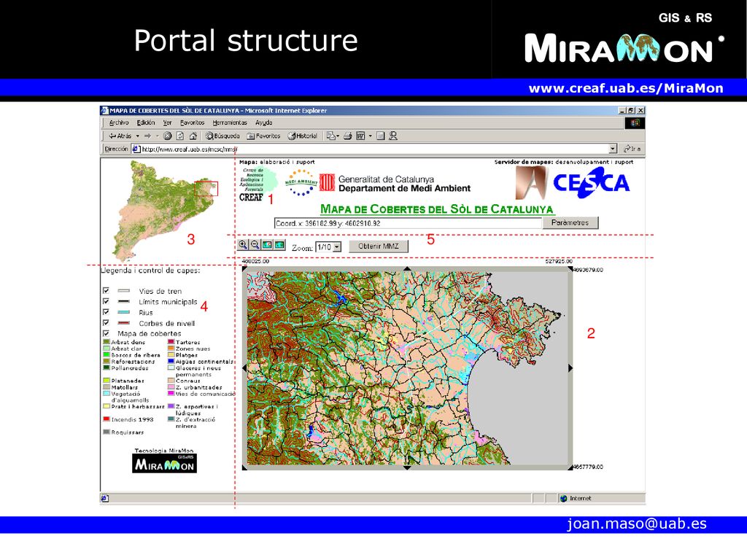Screen dimensions: 747x560
Task: Open dropdown arrow next to forward button
Action: 158,136
